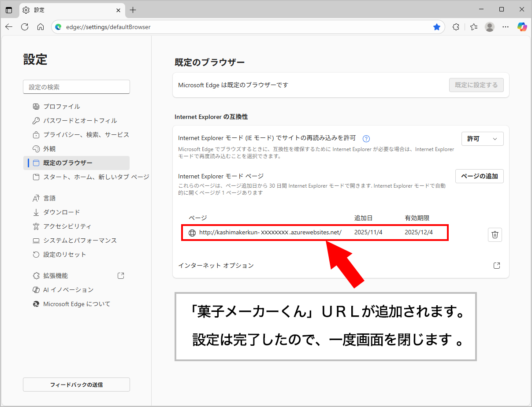Open the ダウンロード settings section

click(61, 212)
